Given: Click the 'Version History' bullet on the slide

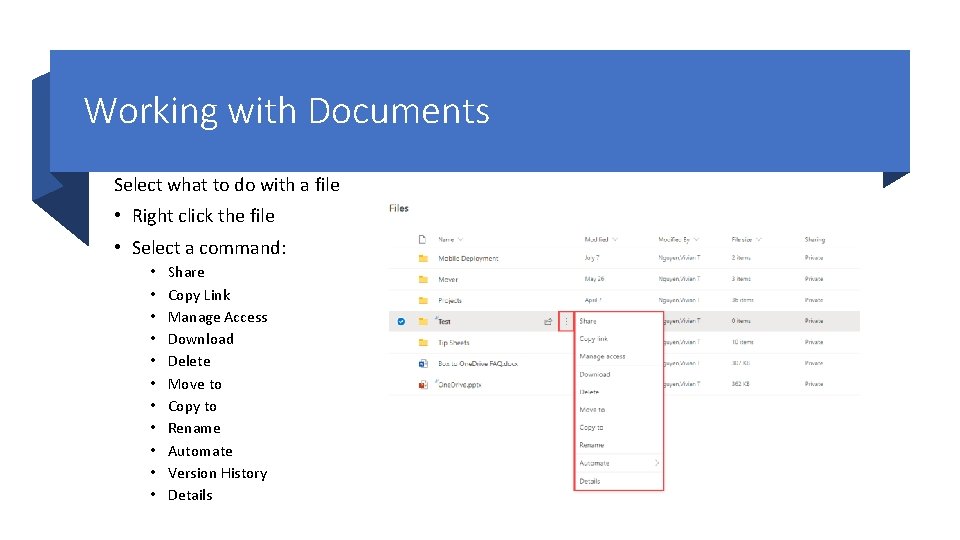Looking at the screenshot, I should pyautogui.click(x=217, y=473).
